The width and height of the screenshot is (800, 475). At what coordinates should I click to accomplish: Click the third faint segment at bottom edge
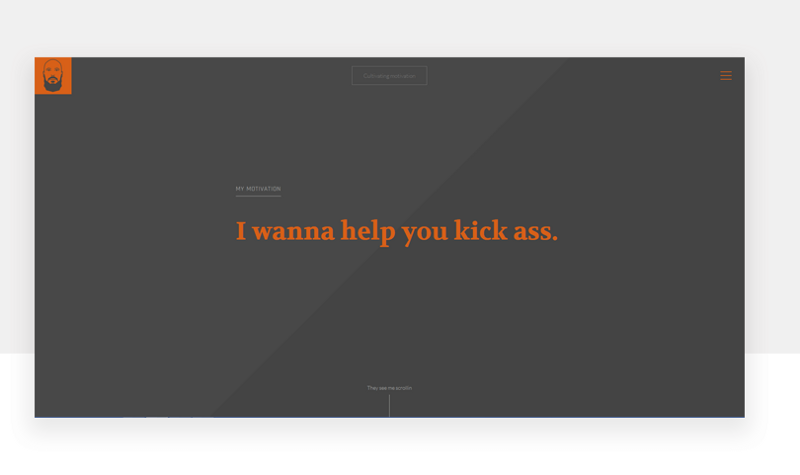[x=180, y=417]
